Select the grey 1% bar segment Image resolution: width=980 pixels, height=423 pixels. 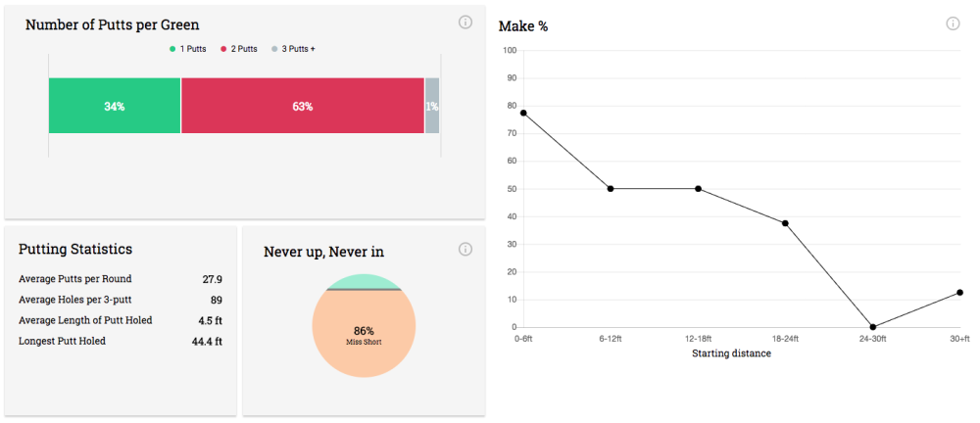point(432,106)
